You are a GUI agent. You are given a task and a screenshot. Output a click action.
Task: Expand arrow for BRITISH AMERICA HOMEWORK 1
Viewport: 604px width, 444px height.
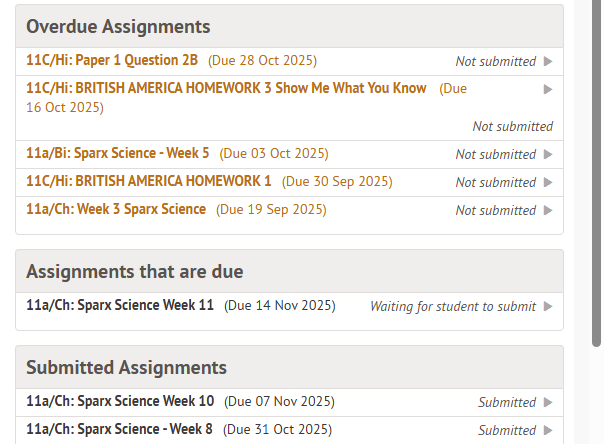548,183
